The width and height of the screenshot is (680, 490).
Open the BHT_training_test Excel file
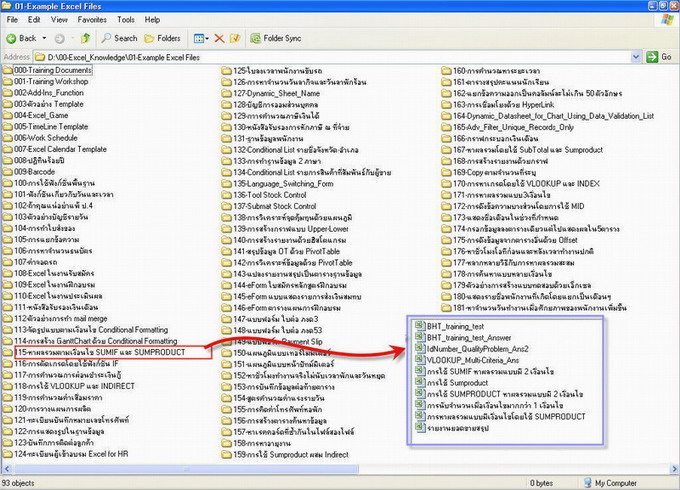(450, 326)
